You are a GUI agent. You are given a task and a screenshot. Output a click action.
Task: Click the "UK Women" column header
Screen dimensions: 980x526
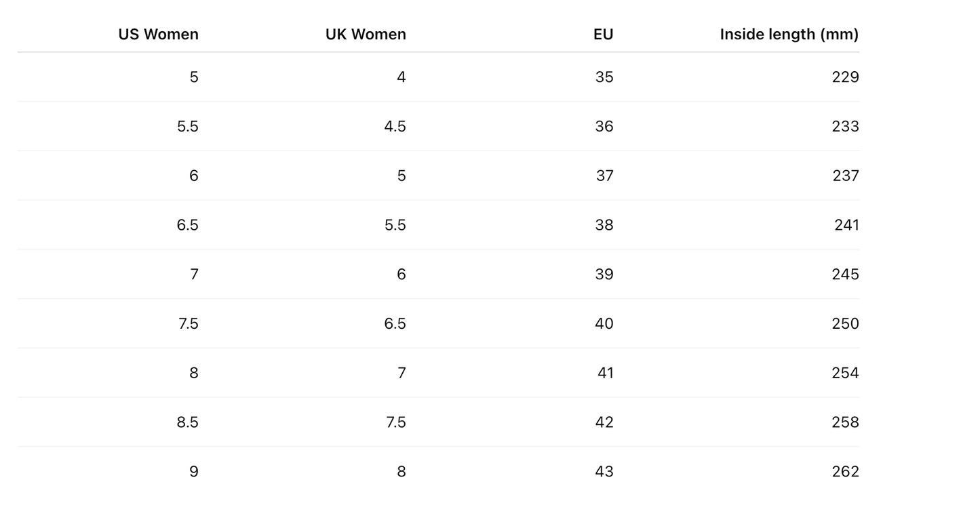point(366,35)
